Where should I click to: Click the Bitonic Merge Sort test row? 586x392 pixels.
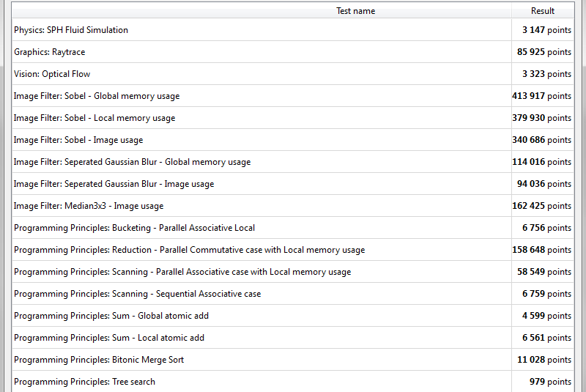click(x=99, y=360)
